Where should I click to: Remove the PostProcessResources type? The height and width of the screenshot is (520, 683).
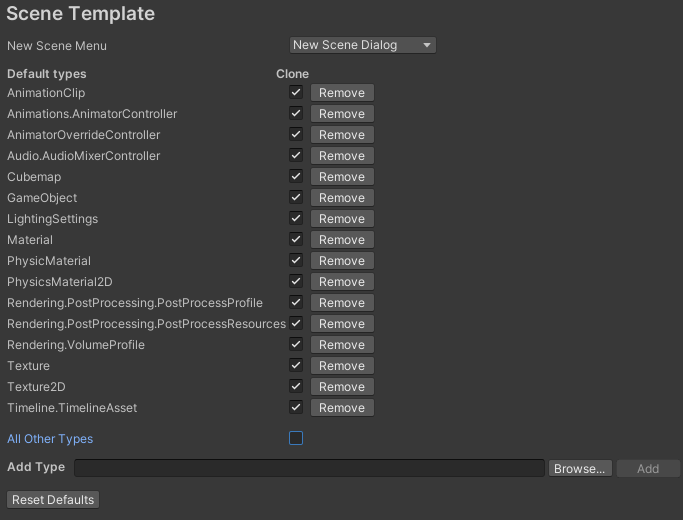(x=342, y=324)
